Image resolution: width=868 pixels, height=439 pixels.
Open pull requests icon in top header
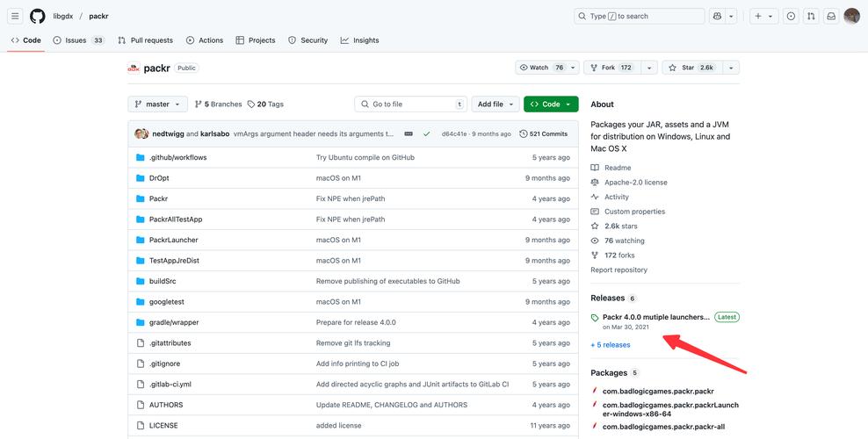(811, 16)
